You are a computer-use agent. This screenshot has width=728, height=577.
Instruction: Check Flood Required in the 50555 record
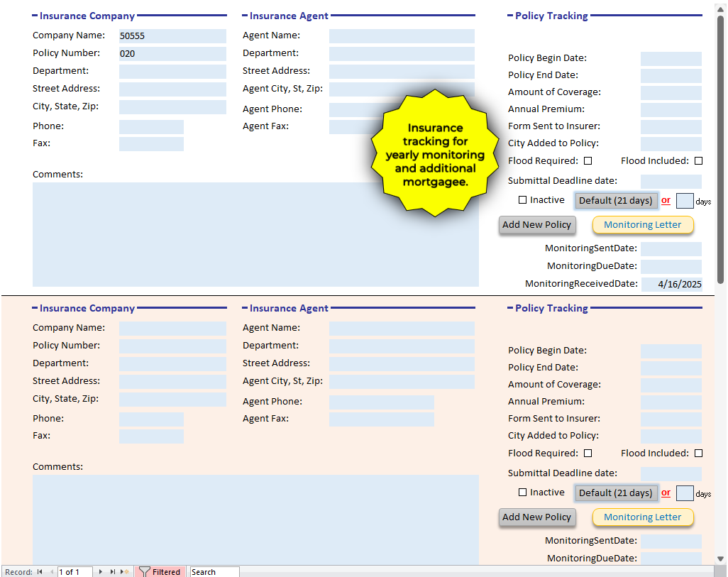(588, 160)
